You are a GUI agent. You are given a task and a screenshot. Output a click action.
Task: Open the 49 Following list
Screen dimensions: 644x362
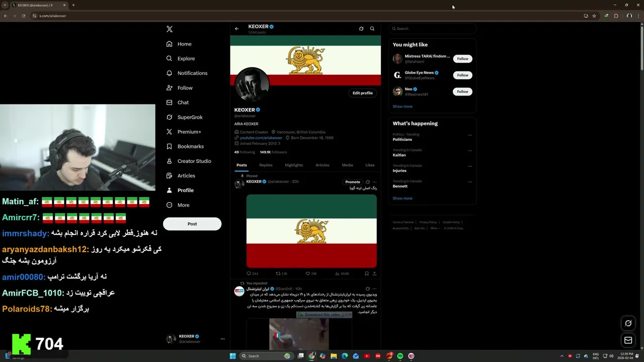pyautogui.click(x=245, y=152)
